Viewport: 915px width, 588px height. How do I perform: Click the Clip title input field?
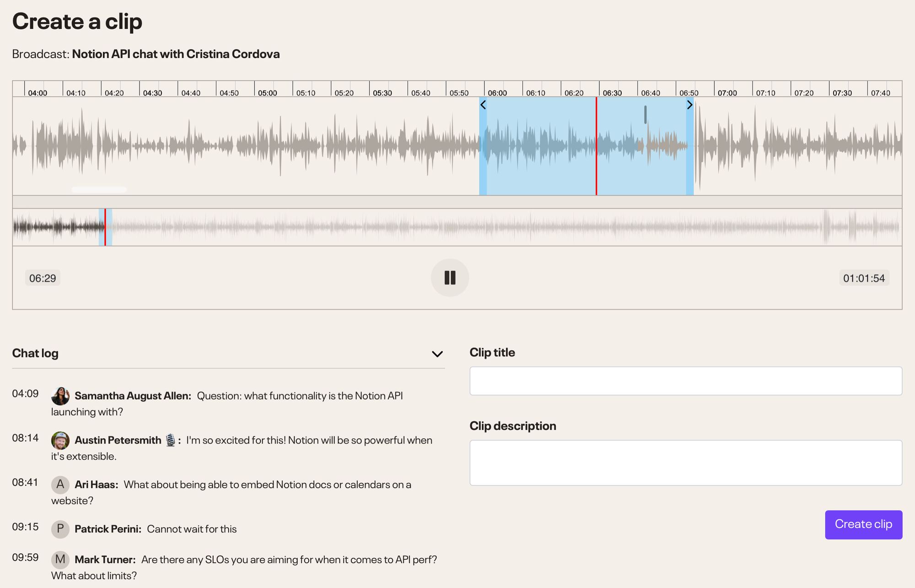click(x=686, y=381)
